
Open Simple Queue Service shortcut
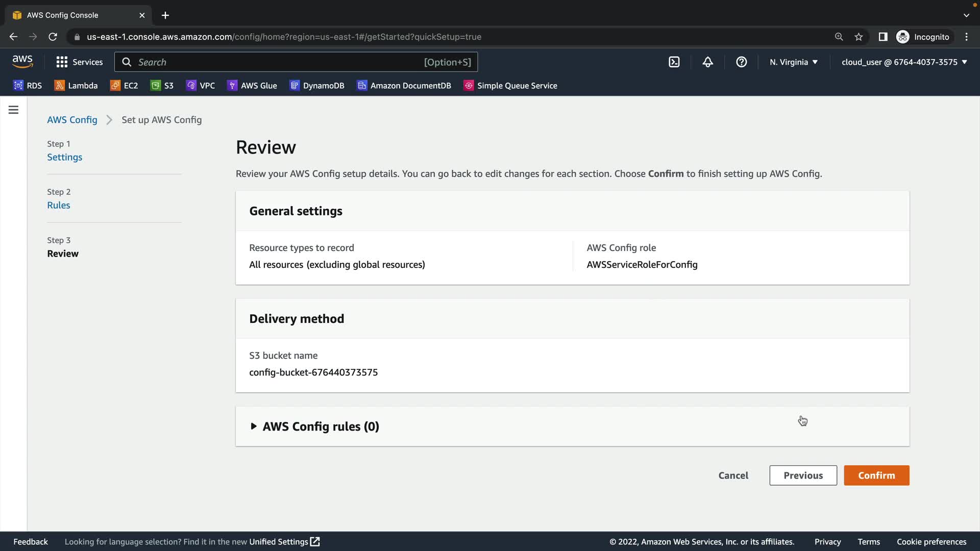tap(510, 86)
